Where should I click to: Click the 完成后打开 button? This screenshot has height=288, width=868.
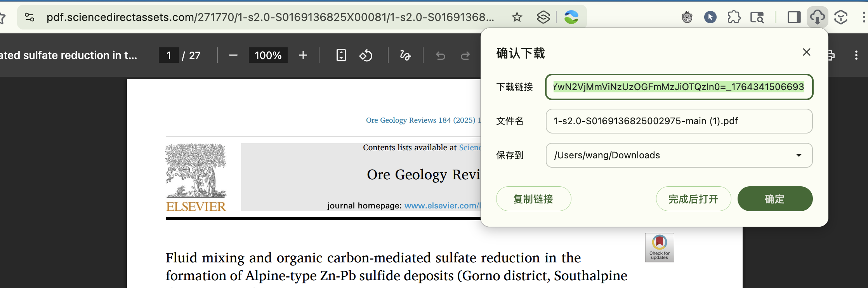click(693, 199)
